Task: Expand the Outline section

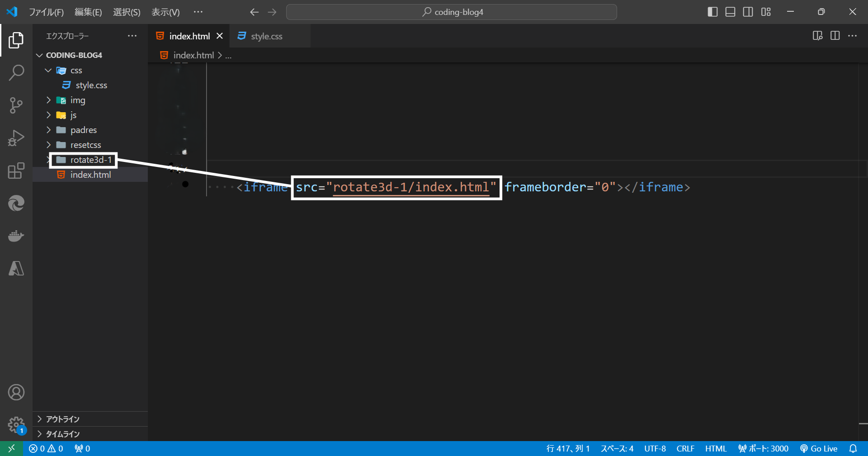Action: tap(62, 419)
